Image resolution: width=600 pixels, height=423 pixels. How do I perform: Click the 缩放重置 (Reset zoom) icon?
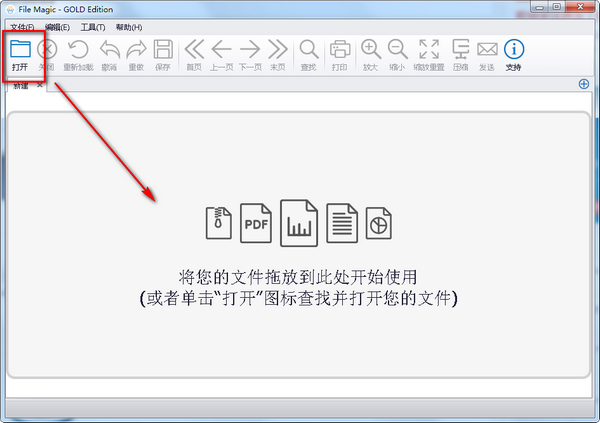coord(429,49)
